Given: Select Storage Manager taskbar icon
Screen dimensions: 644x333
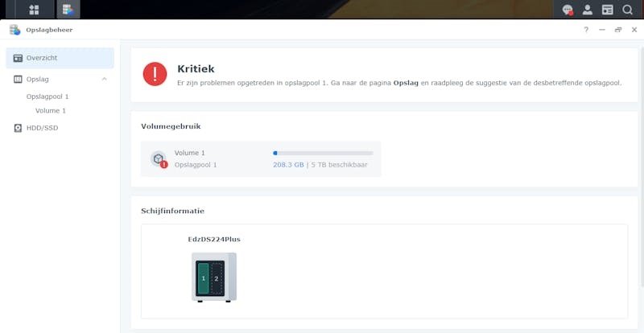Looking at the screenshot, I should pos(68,10).
